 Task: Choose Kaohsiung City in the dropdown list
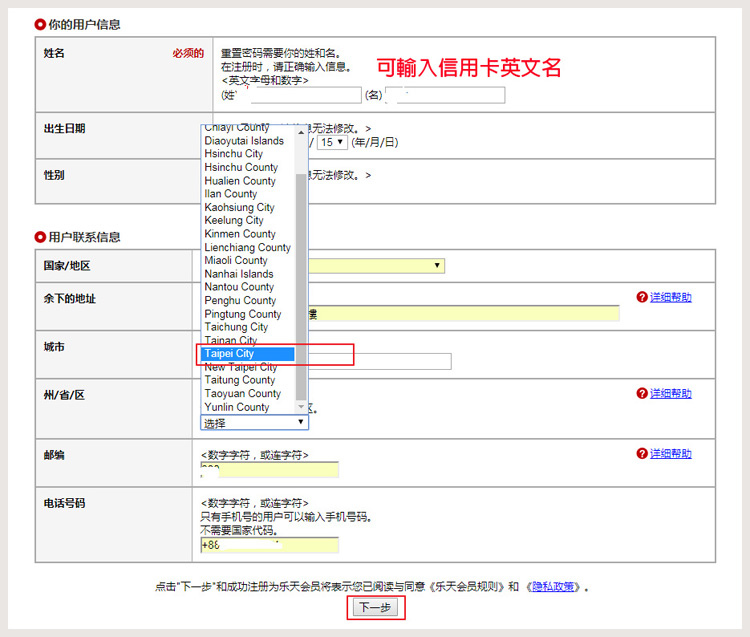tap(239, 207)
